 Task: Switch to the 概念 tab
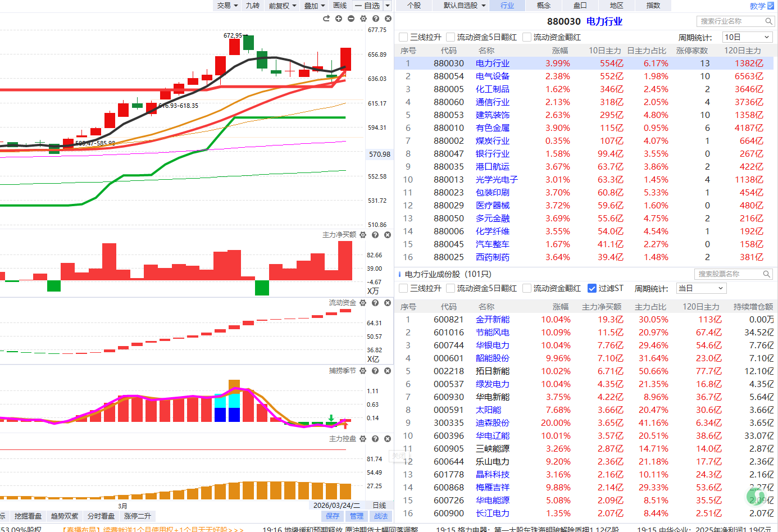543,6
